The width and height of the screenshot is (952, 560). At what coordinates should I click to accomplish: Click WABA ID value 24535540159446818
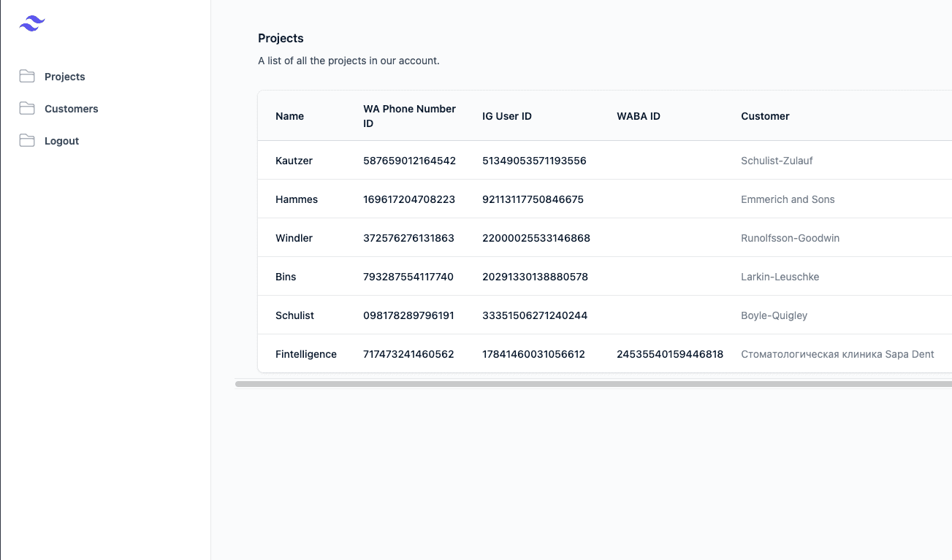click(x=670, y=354)
